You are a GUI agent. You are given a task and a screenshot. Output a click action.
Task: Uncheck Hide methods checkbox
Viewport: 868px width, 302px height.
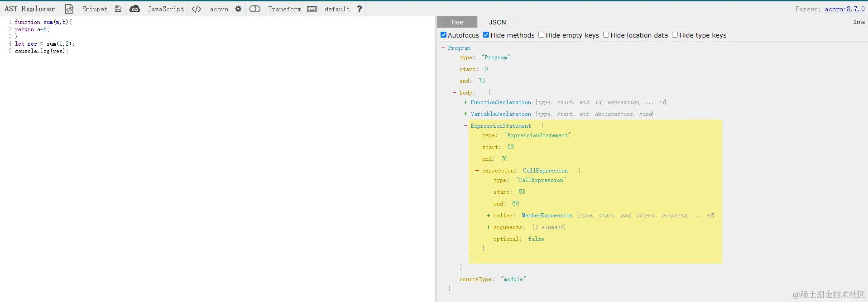coord(486,35)
